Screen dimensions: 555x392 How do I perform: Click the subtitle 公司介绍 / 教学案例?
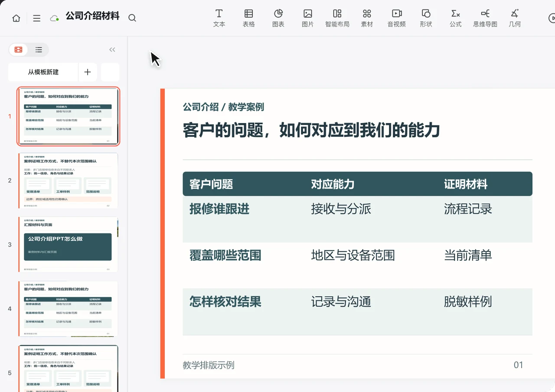(223, 107)
